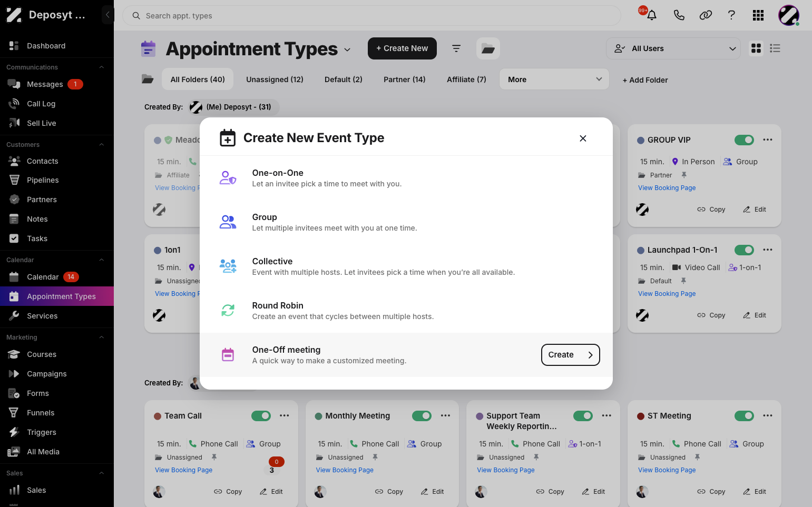Screen dimensions: 812x507
Task: Collapse the sidebar with the arrow button
Action: coord(107,15)
